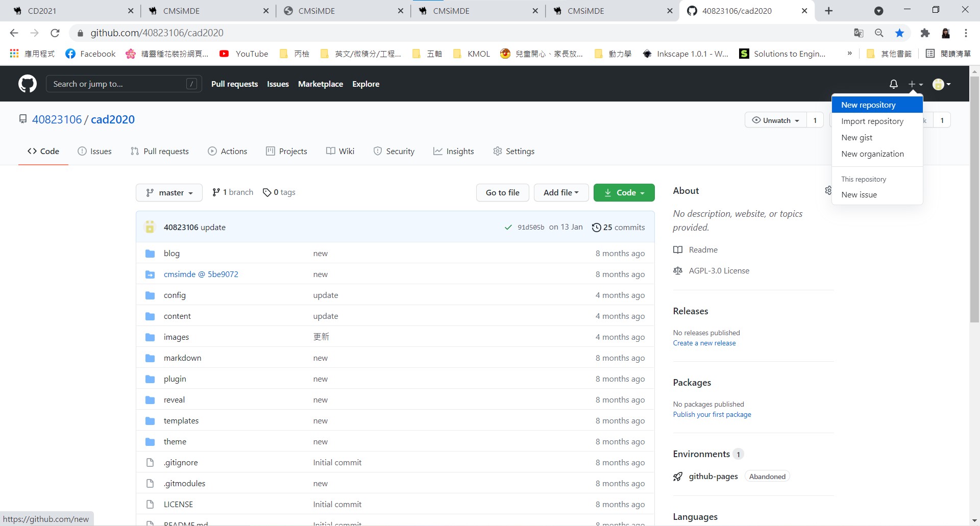Open the Unwatch dropdown
Viewport: 980px width, 526px height.
(776, 120)
